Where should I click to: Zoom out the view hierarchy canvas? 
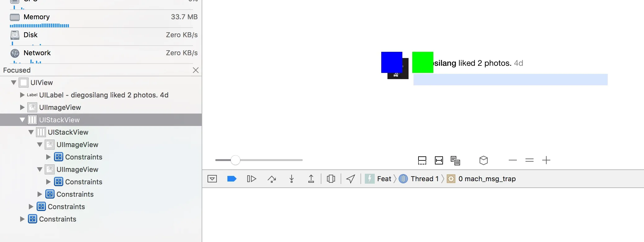tap(513, 160)
